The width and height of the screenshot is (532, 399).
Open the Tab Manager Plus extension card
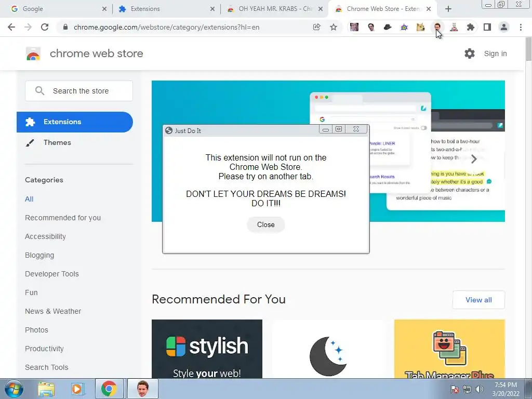(x=449, y=349)
